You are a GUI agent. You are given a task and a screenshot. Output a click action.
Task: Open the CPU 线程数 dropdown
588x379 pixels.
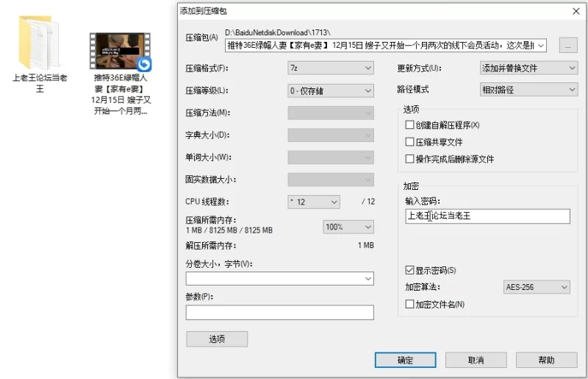tap(314, 202)
